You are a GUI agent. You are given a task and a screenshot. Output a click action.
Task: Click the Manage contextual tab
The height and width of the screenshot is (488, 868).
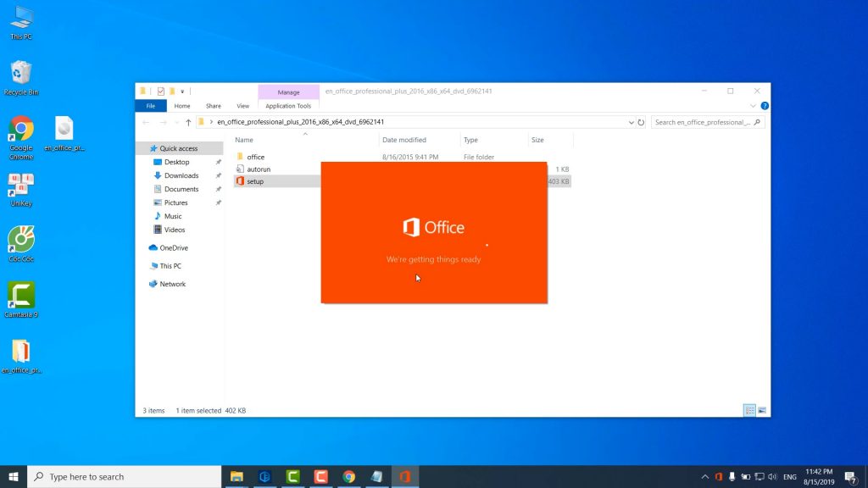point(288,91)
